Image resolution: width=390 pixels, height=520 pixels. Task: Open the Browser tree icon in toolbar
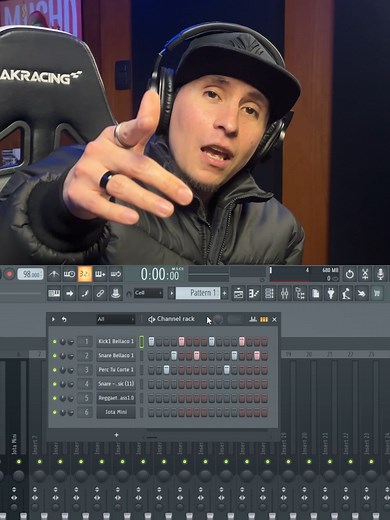(x=300, y=293)
